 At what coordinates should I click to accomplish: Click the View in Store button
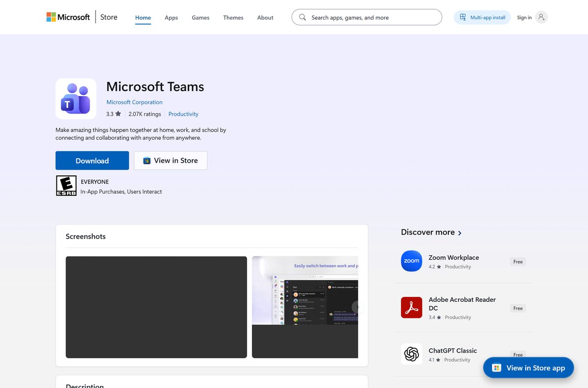(171, 161)
